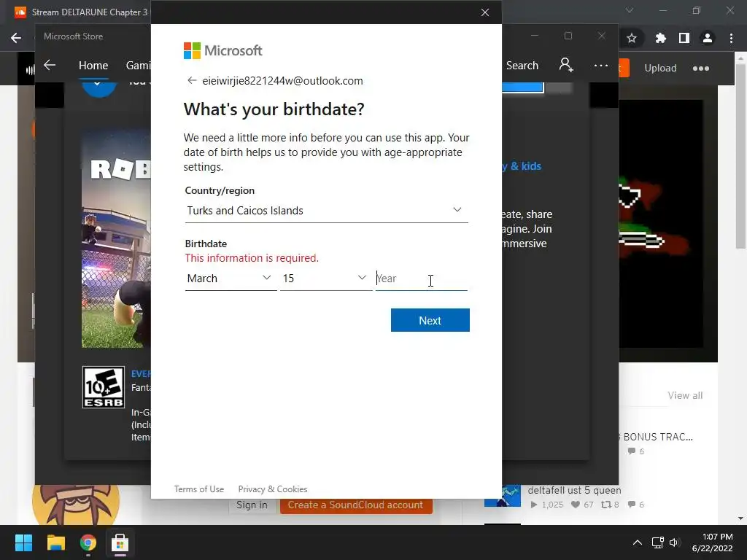Bookmark this page with the star icon
Viewport: 747px width, 560px height.
coord(632,38)
